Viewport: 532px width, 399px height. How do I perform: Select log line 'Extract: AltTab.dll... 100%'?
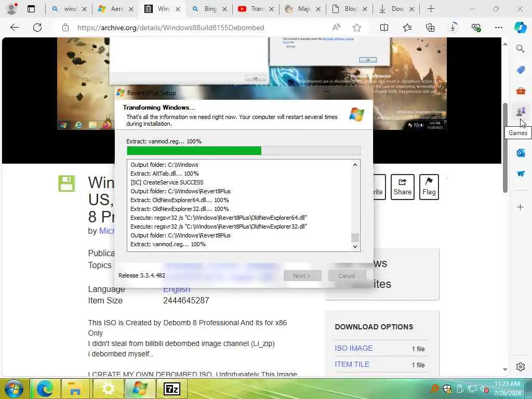point(165,174)
